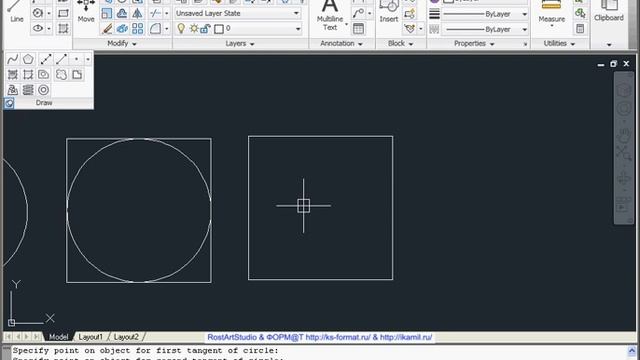Open the Point tool dropdown arrow
The image size is (640, 360).
point(88,59)
